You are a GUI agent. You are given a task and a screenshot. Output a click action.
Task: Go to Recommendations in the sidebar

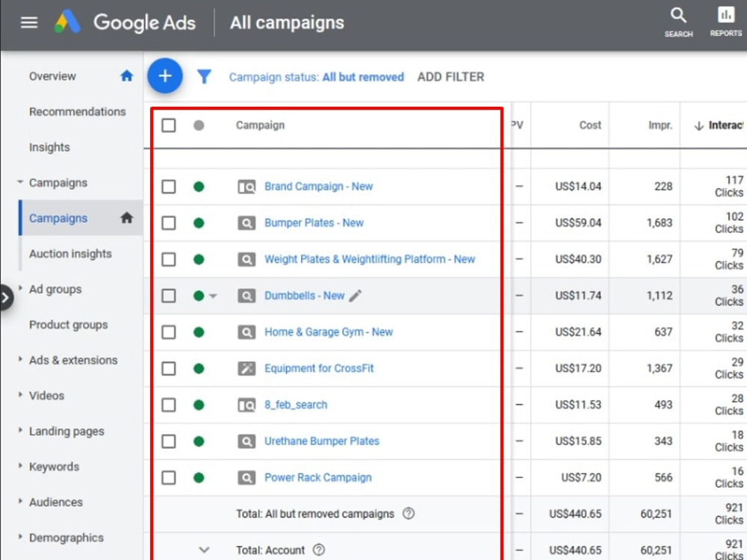coord(77,111)
